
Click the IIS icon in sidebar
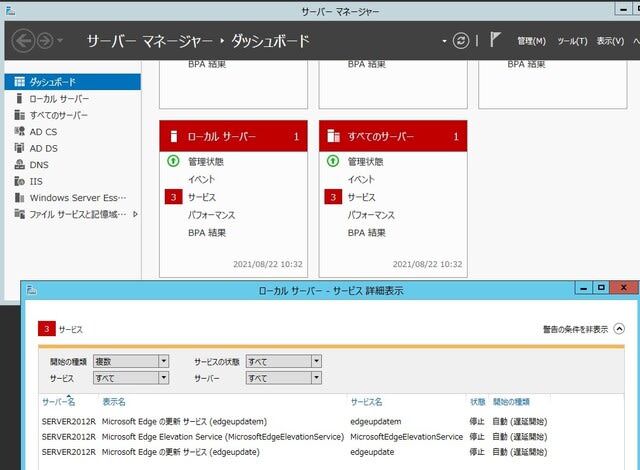(x=19, y=181)
